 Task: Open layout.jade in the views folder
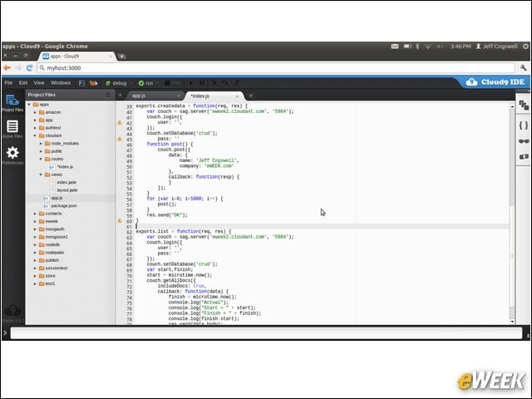66,190
